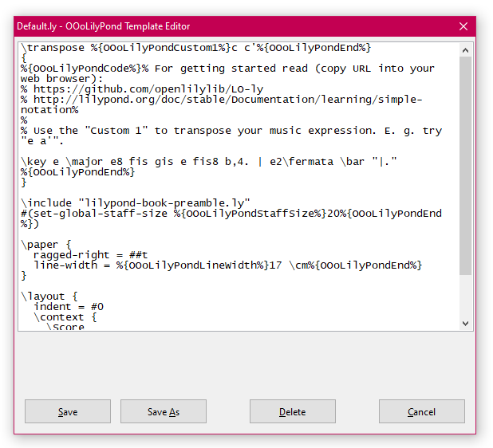493x448 pixels.
Task: Close the OOoLilyPond Template Editor window
Action: 463,26
